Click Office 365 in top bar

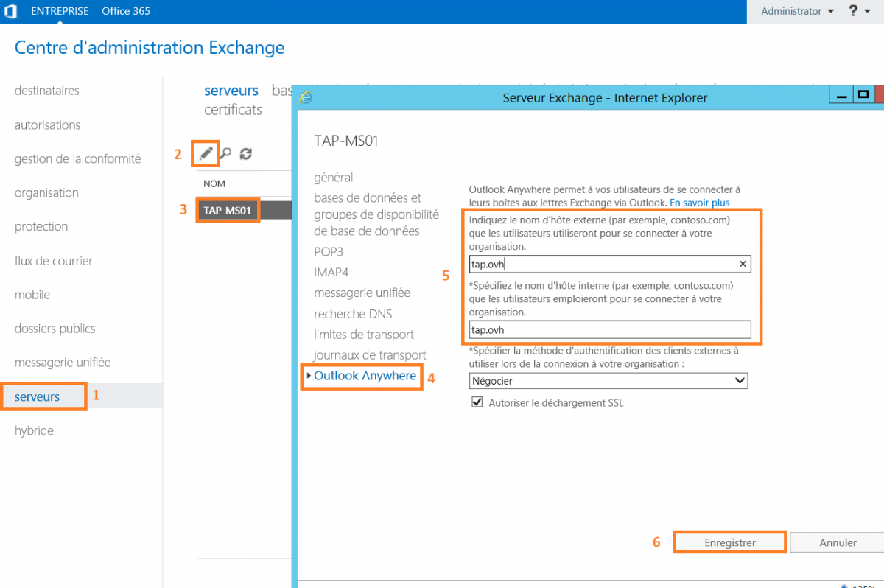(x=127, y=11)
